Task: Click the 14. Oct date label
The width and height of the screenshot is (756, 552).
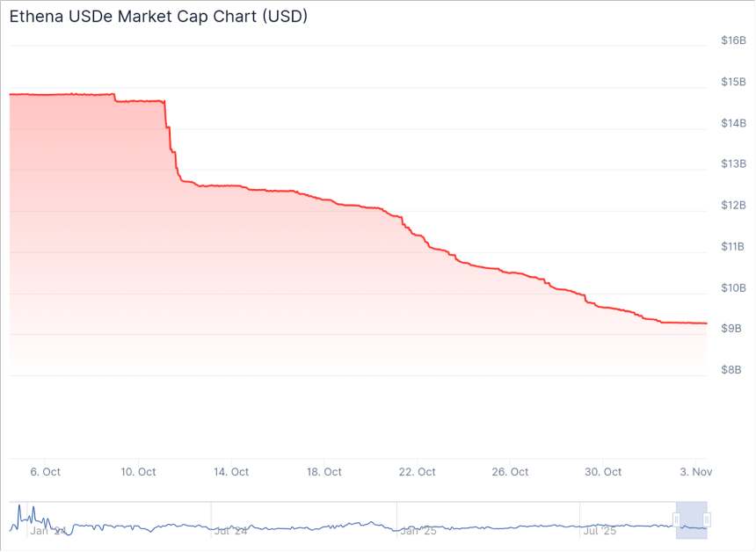Action: point(231,472)
